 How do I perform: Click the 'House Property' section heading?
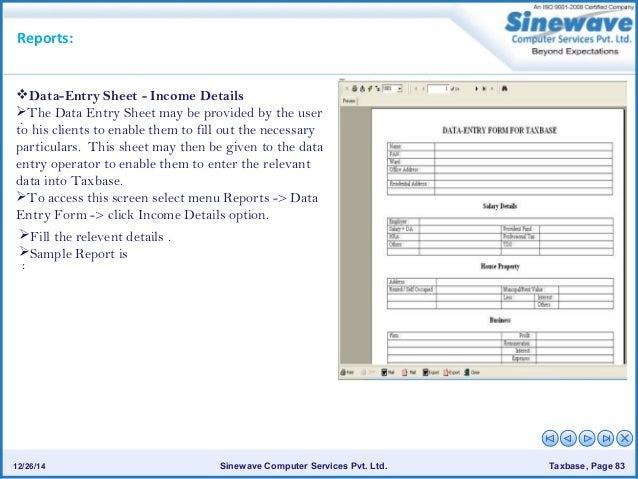500,266
